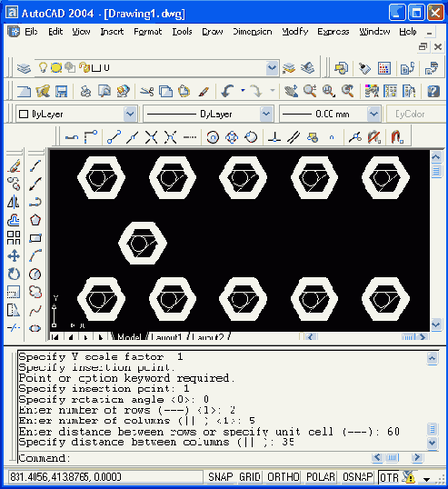448x489 pixels.
Task: Open the Undo history dropdown arrow
Action: pyautogui.click(x=243, y=91)
